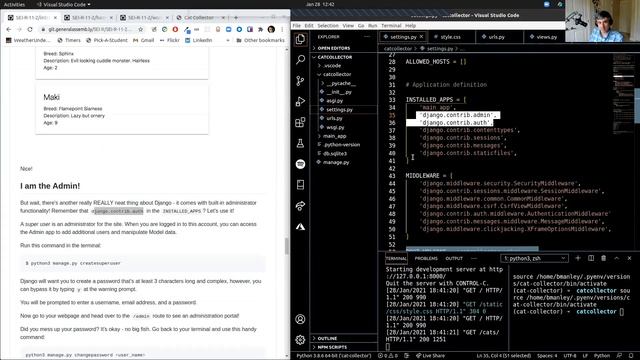Open the browser profile avatar
Image resolution: width=640 pixels, height=360 pixels.
coord(271,29)
